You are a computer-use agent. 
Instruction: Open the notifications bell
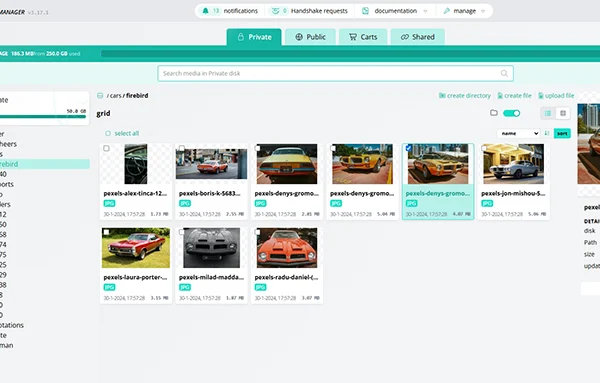(x=205, y=11)
